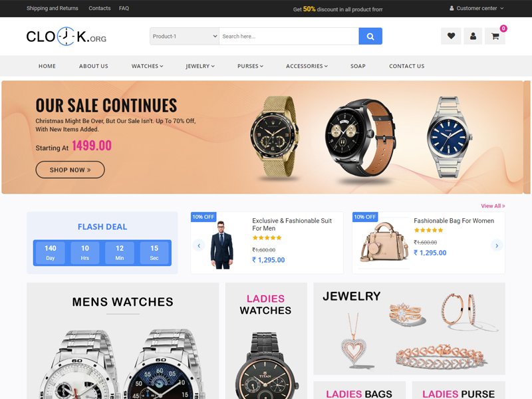
Task: Expand the Product-1 category dropdown
Action: pos(184,37)
